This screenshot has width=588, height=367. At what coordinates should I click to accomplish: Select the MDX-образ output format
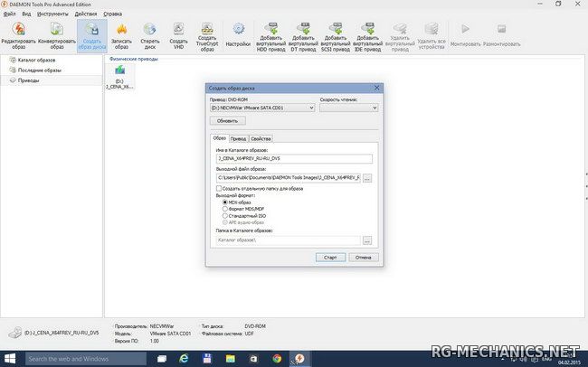click(x=225, y=202)
